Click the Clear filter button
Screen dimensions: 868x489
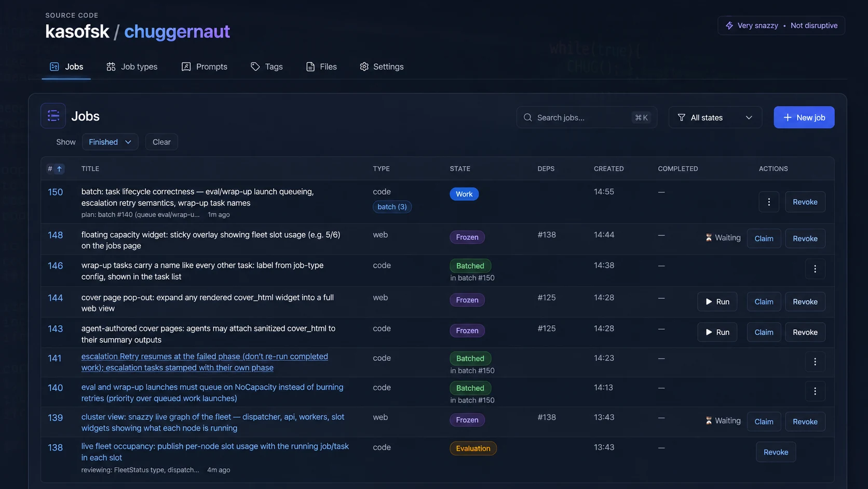pyautogui.click(x=161, y=142)
